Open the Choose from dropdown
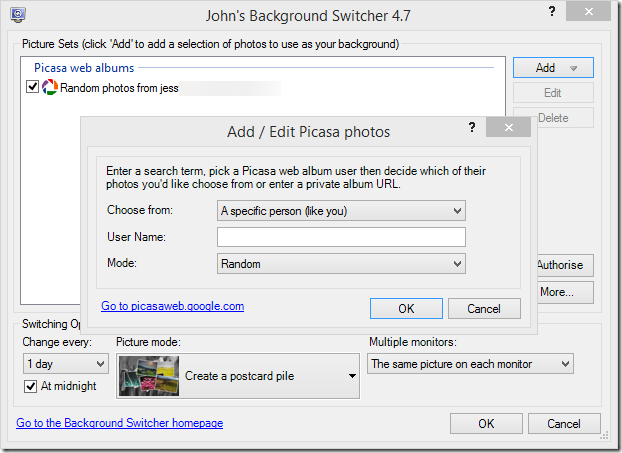The height and width of the screenshot is (453, 622). 341,211
